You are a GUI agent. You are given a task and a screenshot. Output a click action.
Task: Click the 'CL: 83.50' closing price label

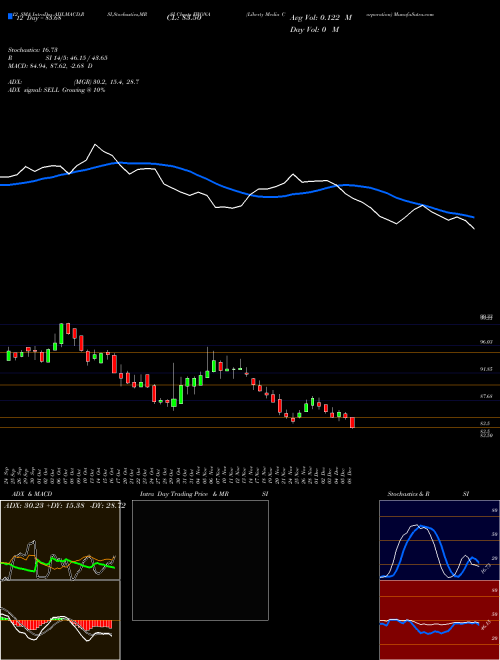pos(184,18)
